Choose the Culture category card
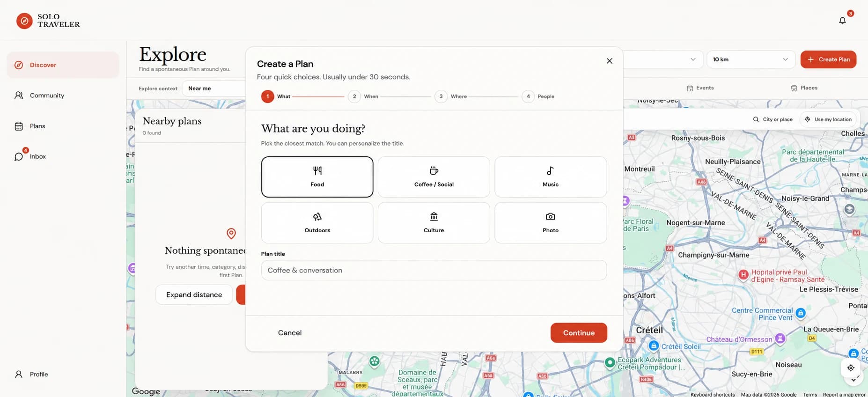 click(434, 222)
